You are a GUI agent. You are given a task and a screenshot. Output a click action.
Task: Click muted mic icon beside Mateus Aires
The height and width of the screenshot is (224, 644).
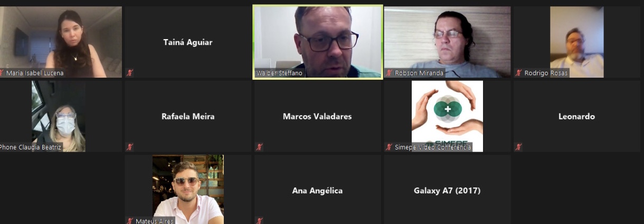(130, 221)
